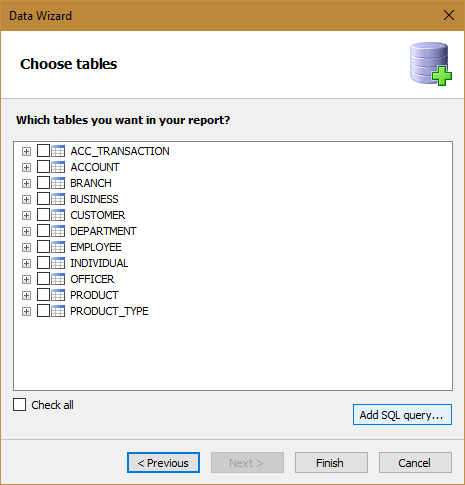Check the ACCOUNT table checkbox

pos(43,167)
